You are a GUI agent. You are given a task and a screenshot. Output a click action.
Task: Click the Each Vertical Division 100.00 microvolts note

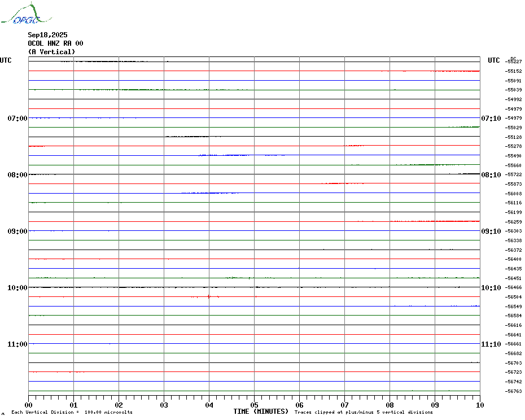(72, 412)
